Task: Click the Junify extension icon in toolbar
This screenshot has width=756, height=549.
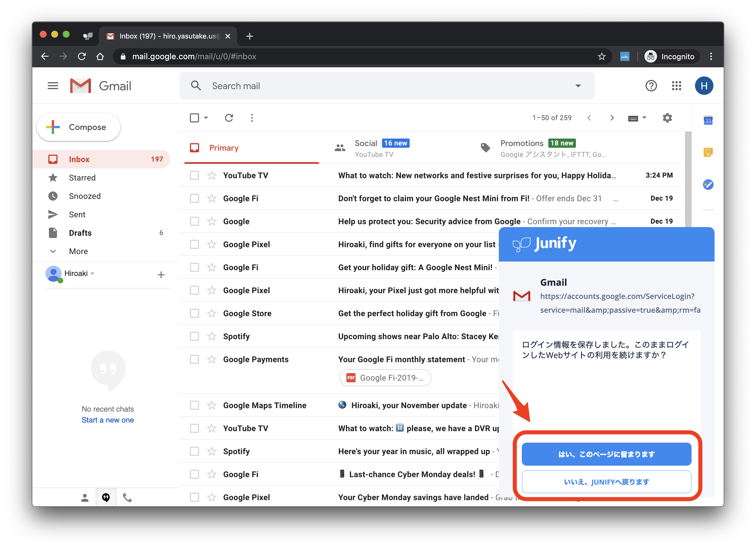Action: (625, 57)
